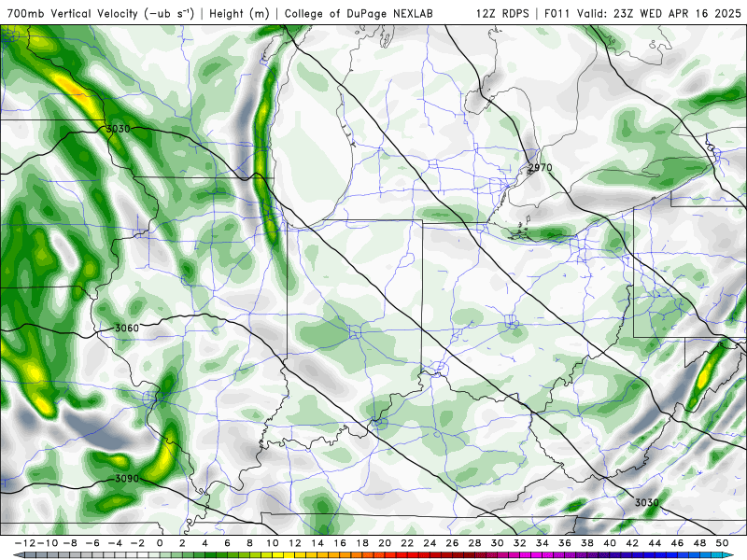Click the 26 value on the color scale
The width and height of the screenshot is (747, 560).
coord(452,543)
